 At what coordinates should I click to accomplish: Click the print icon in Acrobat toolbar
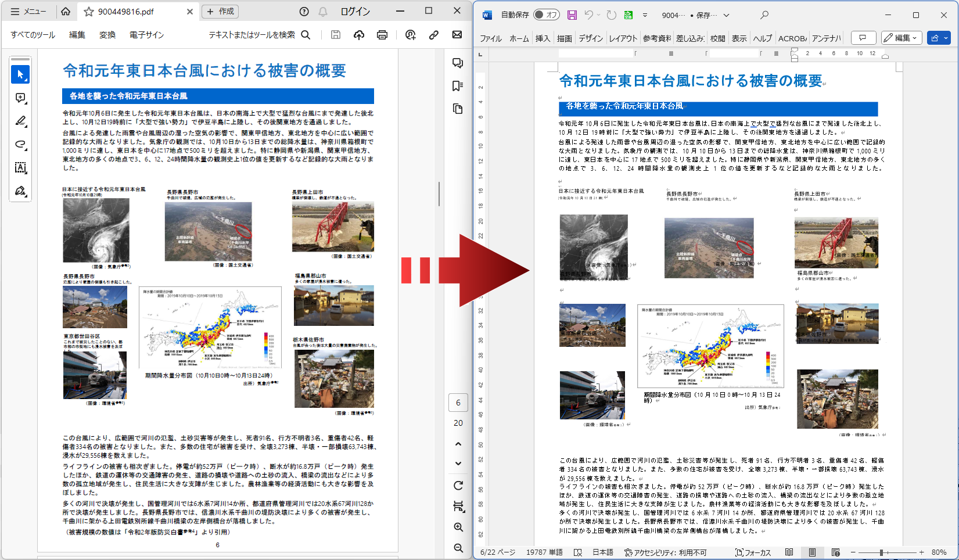click(382, 35)
